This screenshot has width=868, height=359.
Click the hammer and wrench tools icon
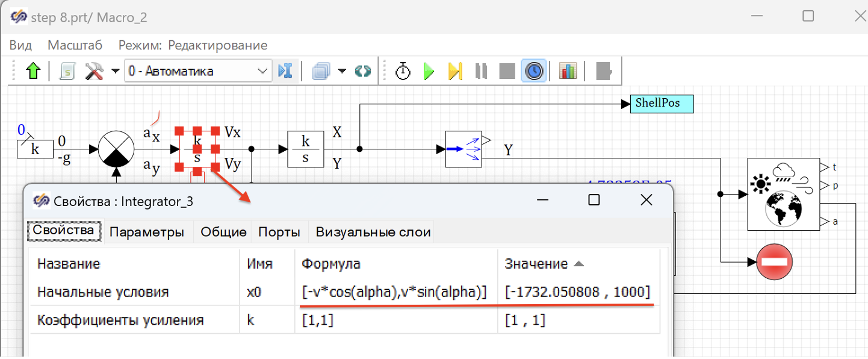pos(95,71)
